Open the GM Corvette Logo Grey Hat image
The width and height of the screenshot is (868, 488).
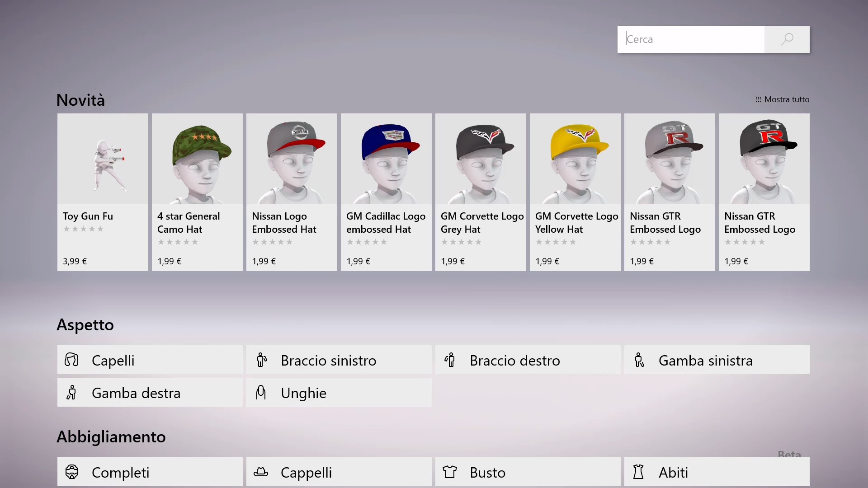coord(481,159)
